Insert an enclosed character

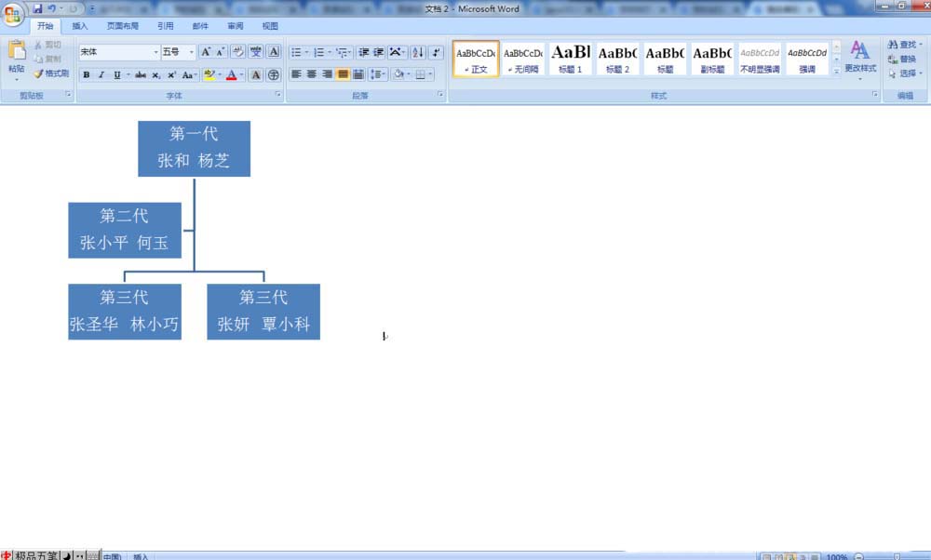(x=273, y=74)
